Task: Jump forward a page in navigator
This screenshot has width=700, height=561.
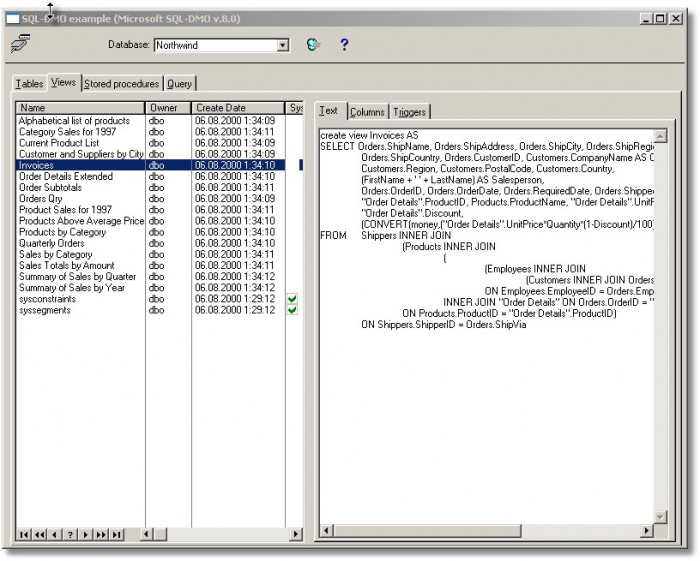Action: coord(101,534)
